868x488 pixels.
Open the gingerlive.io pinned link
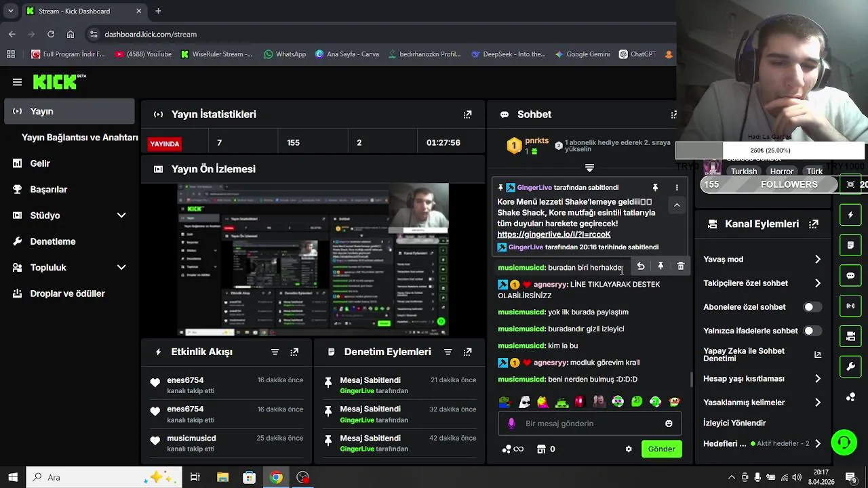[554, 235]
